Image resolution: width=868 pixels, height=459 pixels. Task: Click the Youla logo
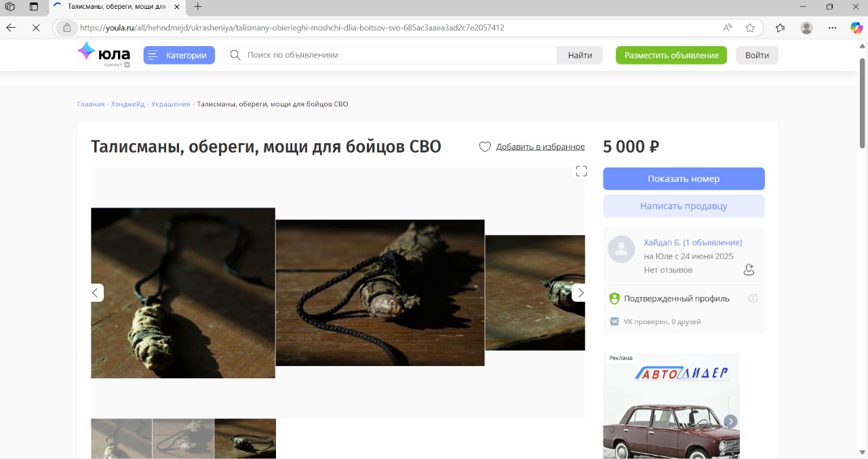click(x=103, y=54)
